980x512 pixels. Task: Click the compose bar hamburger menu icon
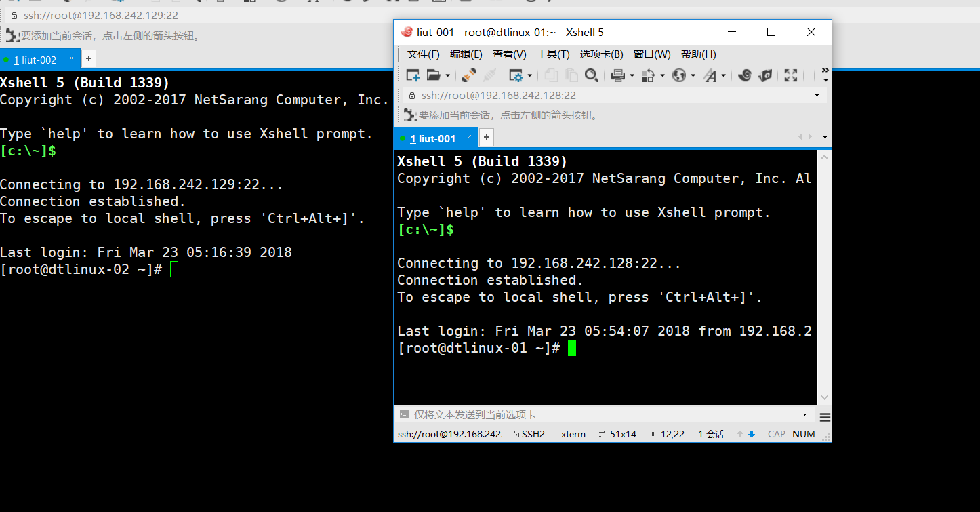pos(825,418)
